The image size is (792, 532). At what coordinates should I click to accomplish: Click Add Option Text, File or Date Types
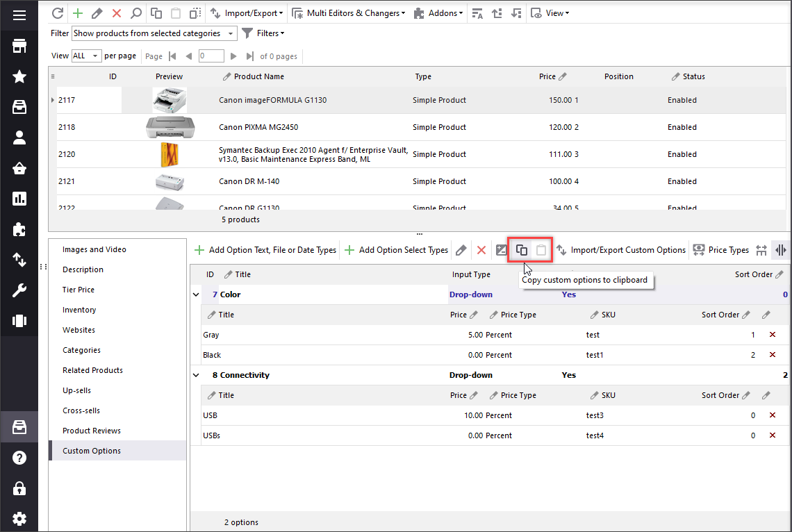(x=265, y=250)
